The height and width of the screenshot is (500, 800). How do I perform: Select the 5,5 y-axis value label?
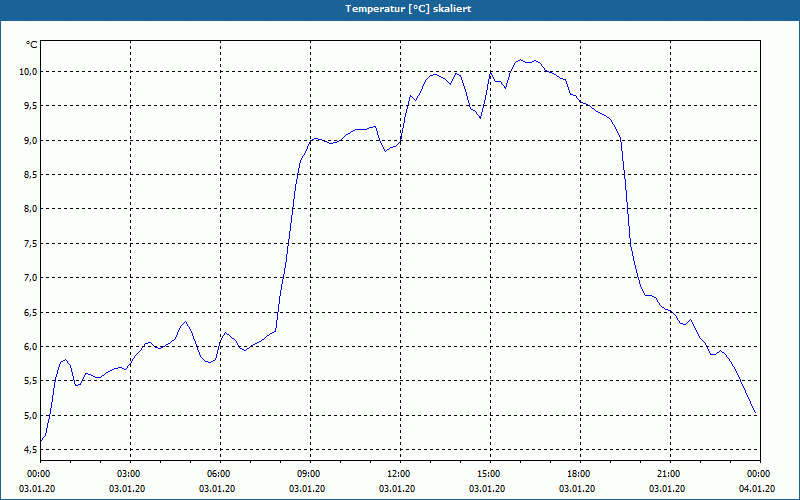pyautogui.click(x=30, y=381)
